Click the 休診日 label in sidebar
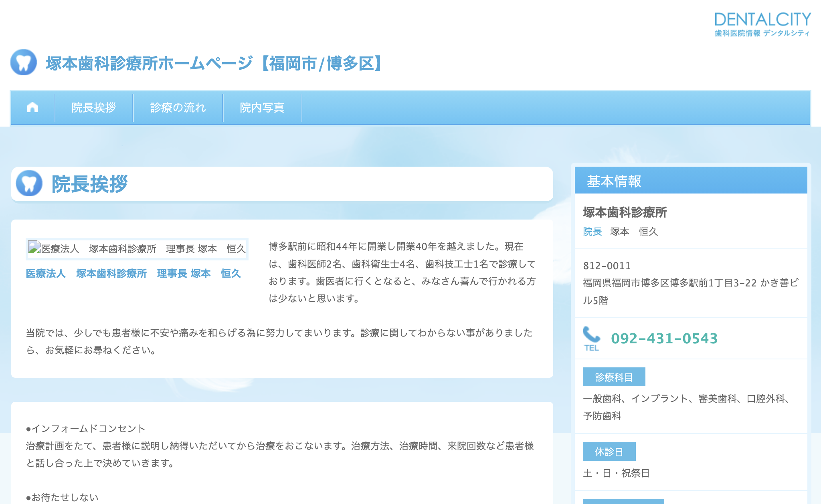Viewport: 821px width, 504px height. tap(609, 452)
